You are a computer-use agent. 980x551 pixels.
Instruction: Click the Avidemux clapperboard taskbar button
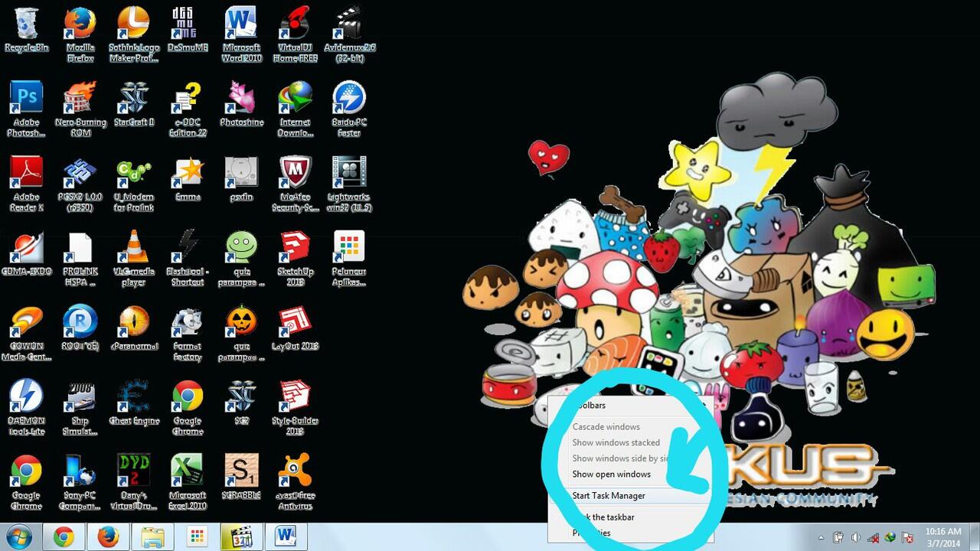click(242, 537)
